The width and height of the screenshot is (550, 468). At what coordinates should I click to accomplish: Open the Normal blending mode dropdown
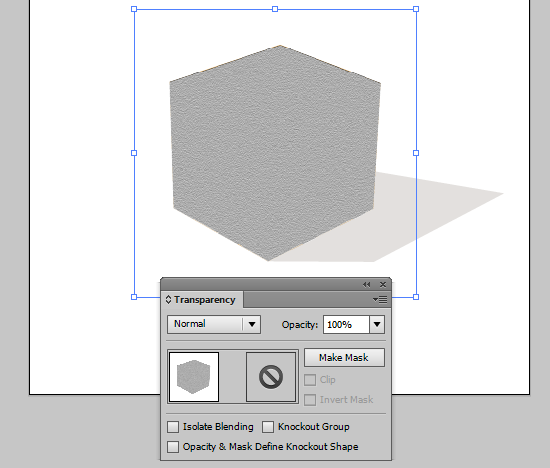(x=214, y=324)
